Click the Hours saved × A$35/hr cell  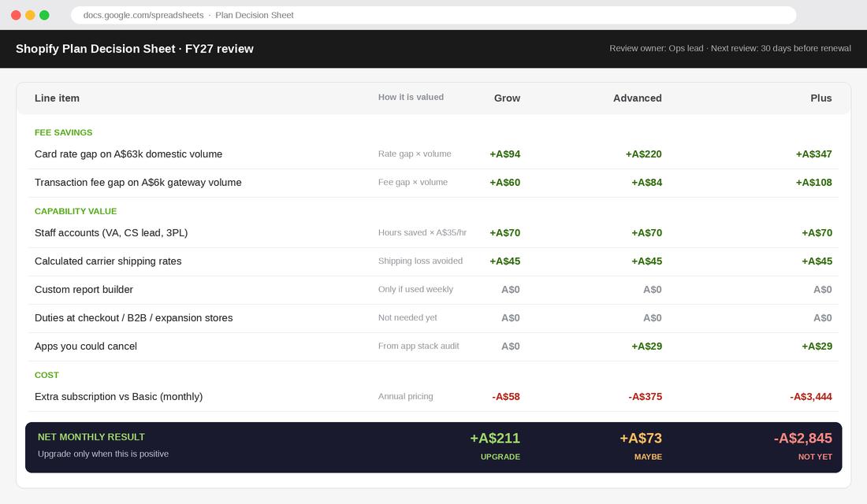pyautogui.click(x=422, y=232)
